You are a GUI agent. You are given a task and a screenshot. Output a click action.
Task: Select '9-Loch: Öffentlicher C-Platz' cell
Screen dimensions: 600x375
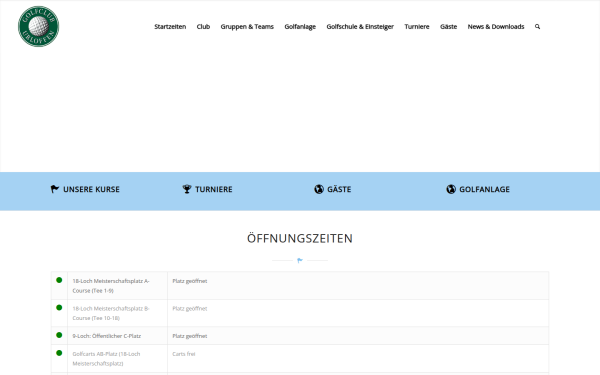pos(117,336)
